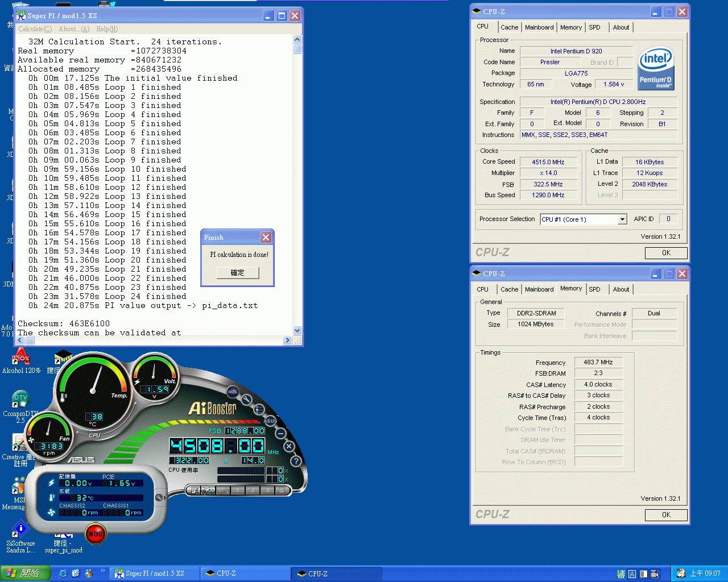Click the FSB 1288.00 readout in AI Booster
Image resolution: width=728 pixels, height=582 pixels.
tap(245, 431)
